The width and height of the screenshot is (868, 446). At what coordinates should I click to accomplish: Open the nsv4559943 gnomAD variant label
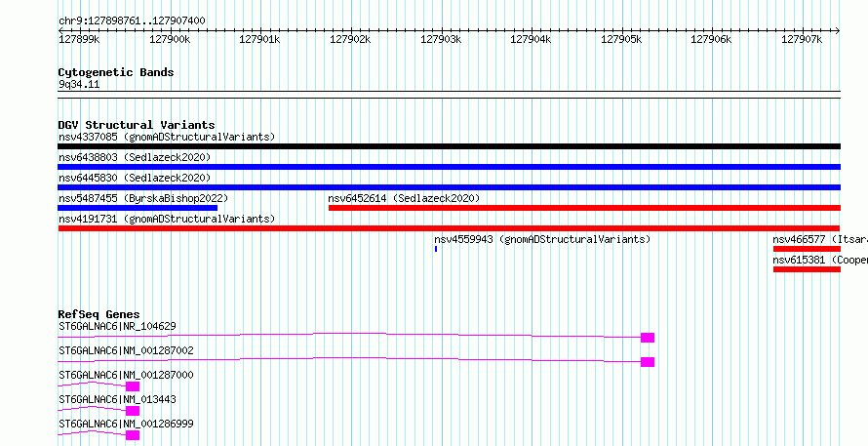tap(542, 239)
